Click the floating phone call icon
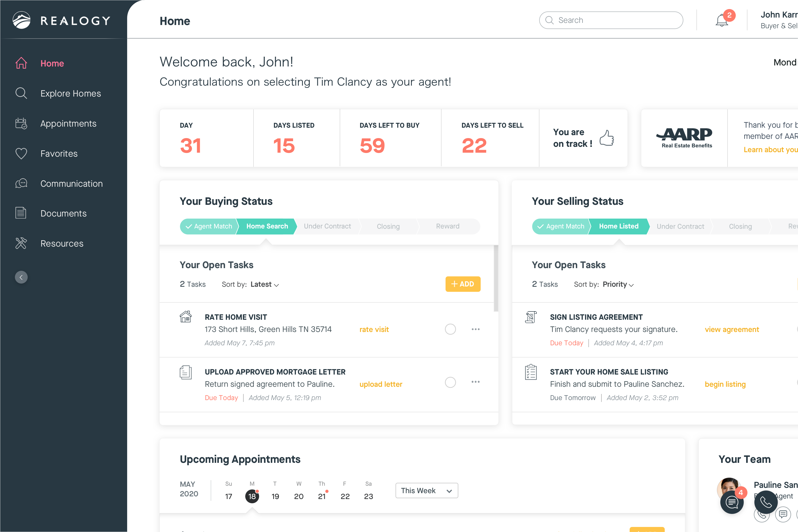 [x=766, y=501]
